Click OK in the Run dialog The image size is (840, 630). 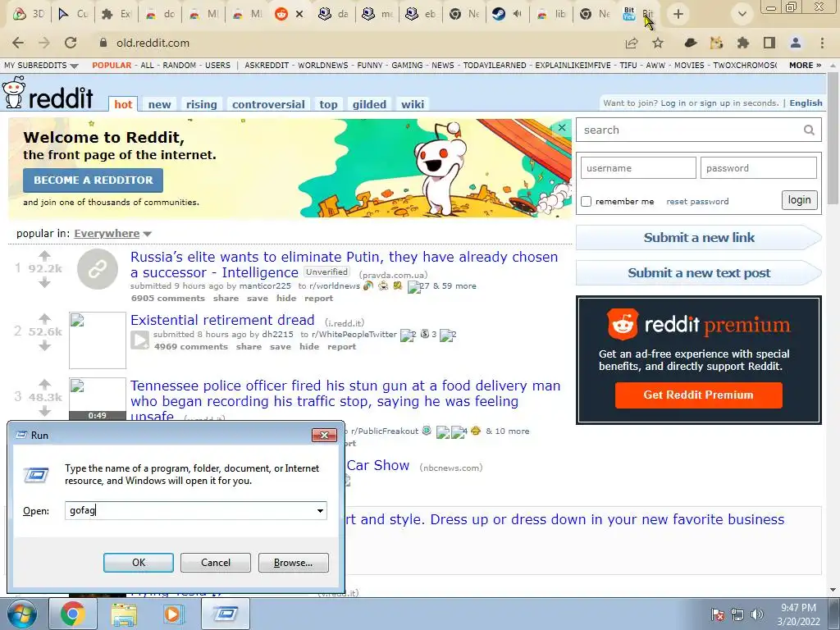coord(138,563)
